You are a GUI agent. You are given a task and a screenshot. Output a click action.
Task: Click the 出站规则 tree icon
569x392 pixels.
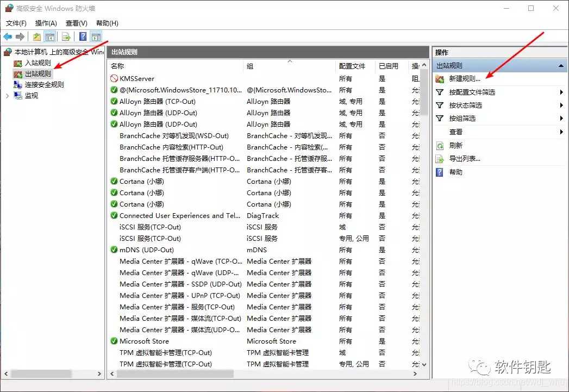pyautogui.click(x=18, y=74)
